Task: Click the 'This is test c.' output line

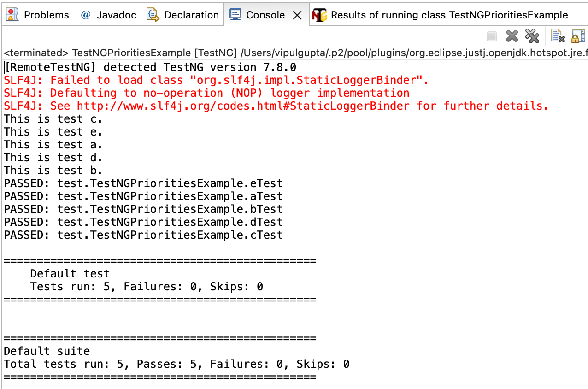Action: (53, 119)
